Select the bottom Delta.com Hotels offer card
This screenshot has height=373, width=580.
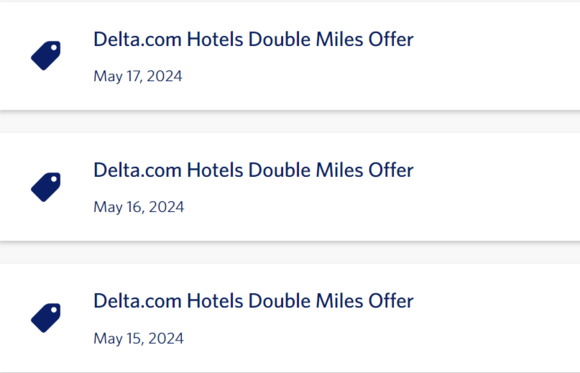pyautogui.click(x=290, y=318)
